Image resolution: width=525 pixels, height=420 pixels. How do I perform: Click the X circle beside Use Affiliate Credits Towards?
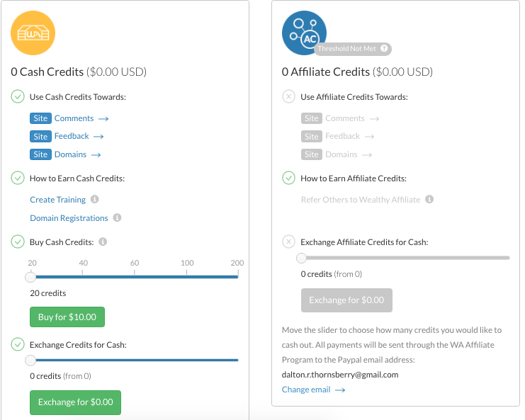288,97
